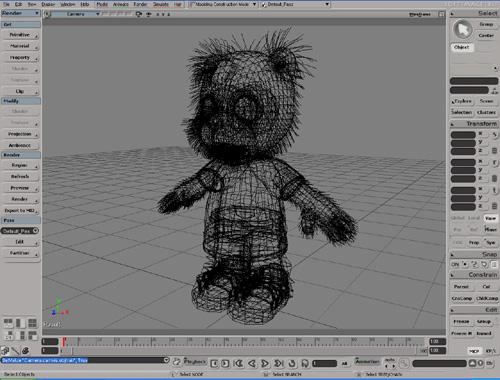This screenshot has height=380, width=500.
Task: Jump to first frame in playback bar
Action: click(x=238, y=363)
